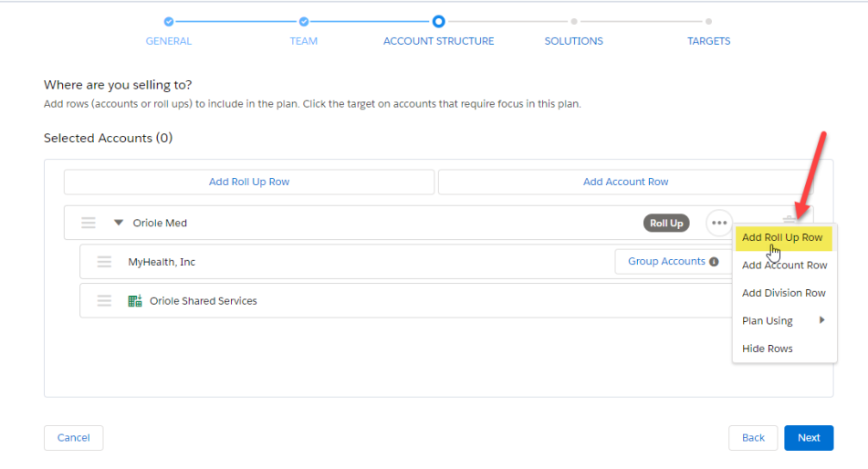The image size is (868, 469).
Task: Select the Account Structure step
Action: coord(438,41)
